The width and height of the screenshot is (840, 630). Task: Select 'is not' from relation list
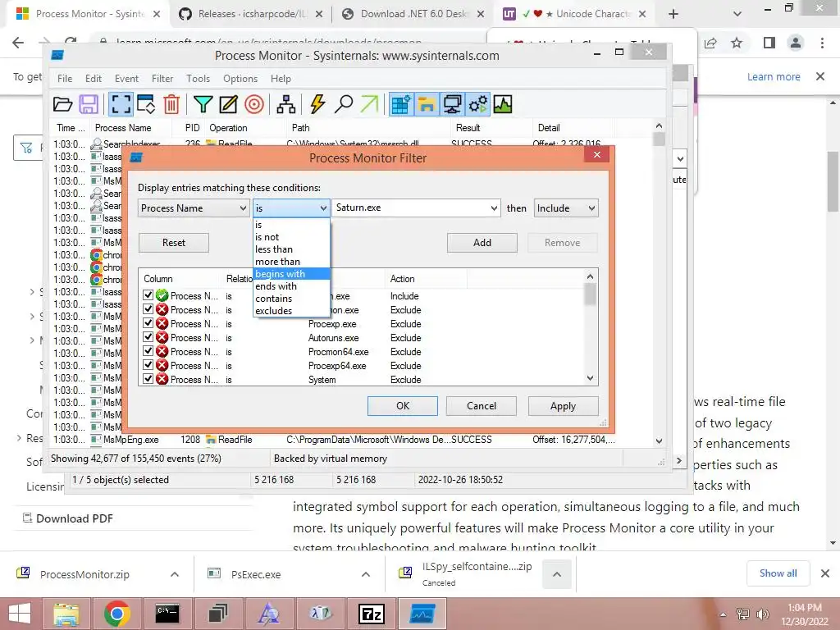click(291, 237)
